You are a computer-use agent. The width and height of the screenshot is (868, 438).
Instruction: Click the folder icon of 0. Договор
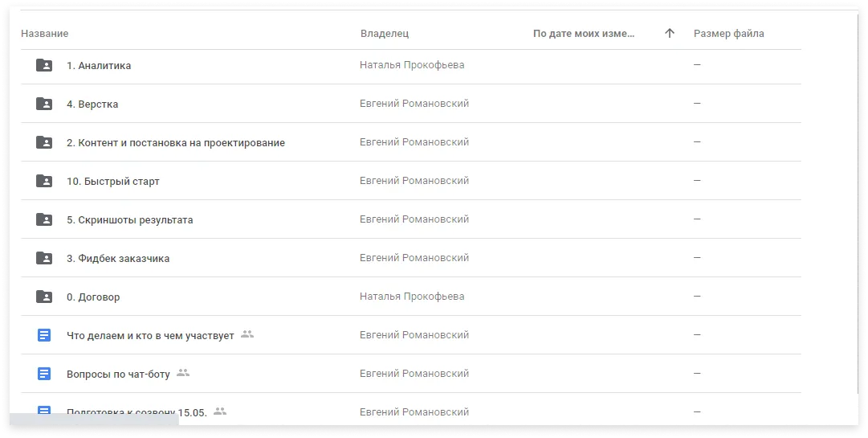point(43,297)
